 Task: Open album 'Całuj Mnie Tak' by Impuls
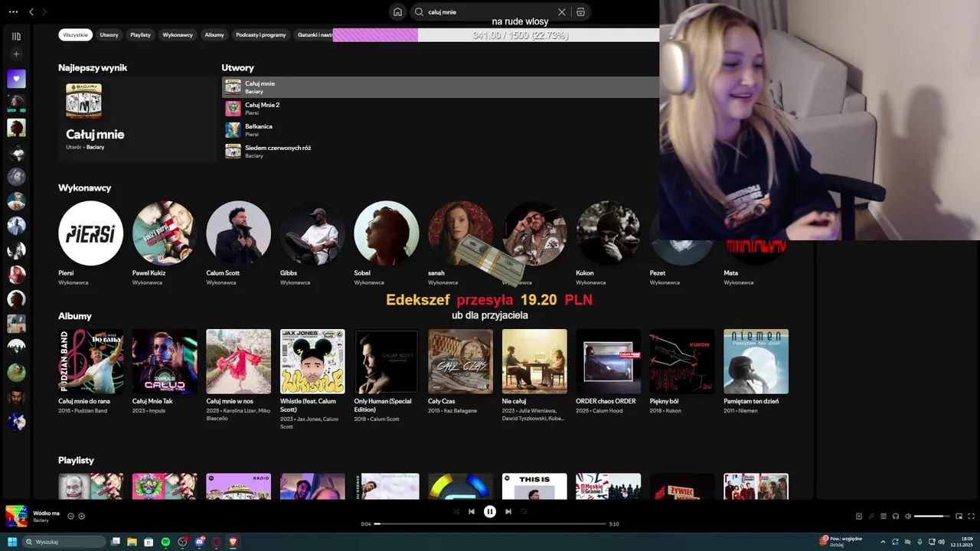(x=165, y=361)
